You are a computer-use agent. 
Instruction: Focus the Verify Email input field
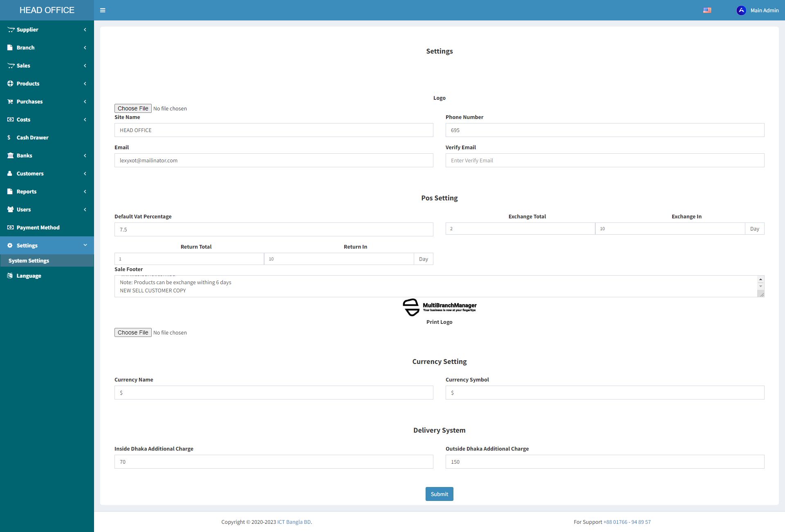(605, 160)
